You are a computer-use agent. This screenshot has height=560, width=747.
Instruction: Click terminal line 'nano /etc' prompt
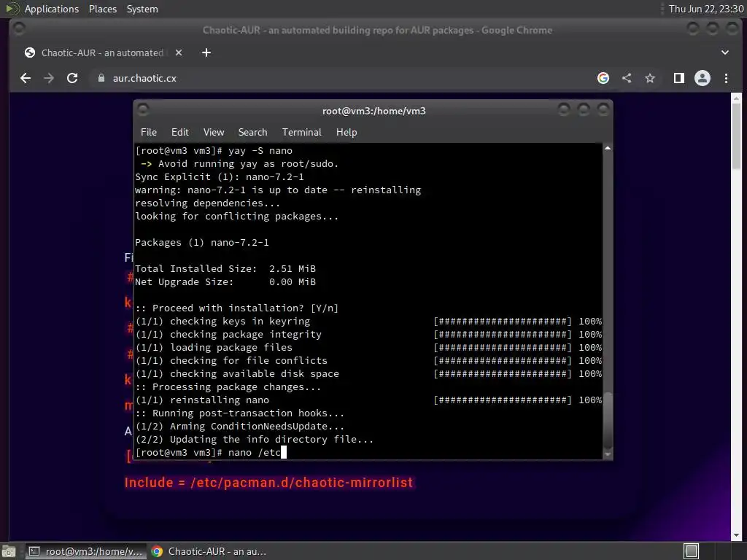[x=211, y=452]
